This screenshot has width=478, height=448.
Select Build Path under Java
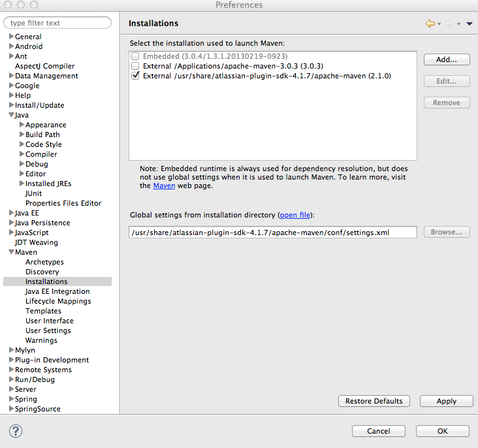(42, 135)
